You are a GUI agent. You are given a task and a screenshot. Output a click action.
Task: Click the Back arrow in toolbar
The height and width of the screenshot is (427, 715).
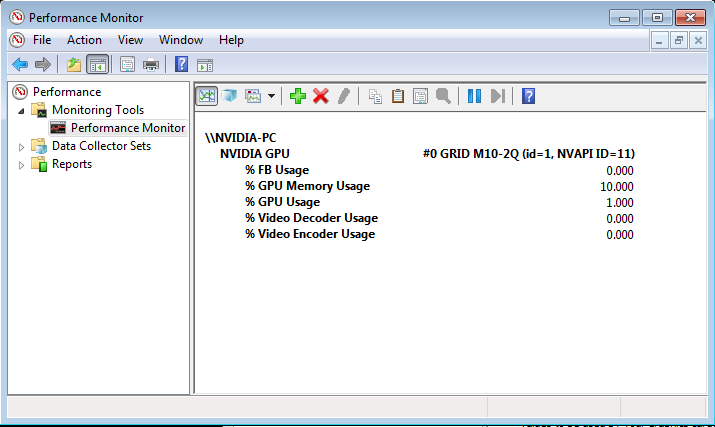pyautogui.click(x=19, y=65)
